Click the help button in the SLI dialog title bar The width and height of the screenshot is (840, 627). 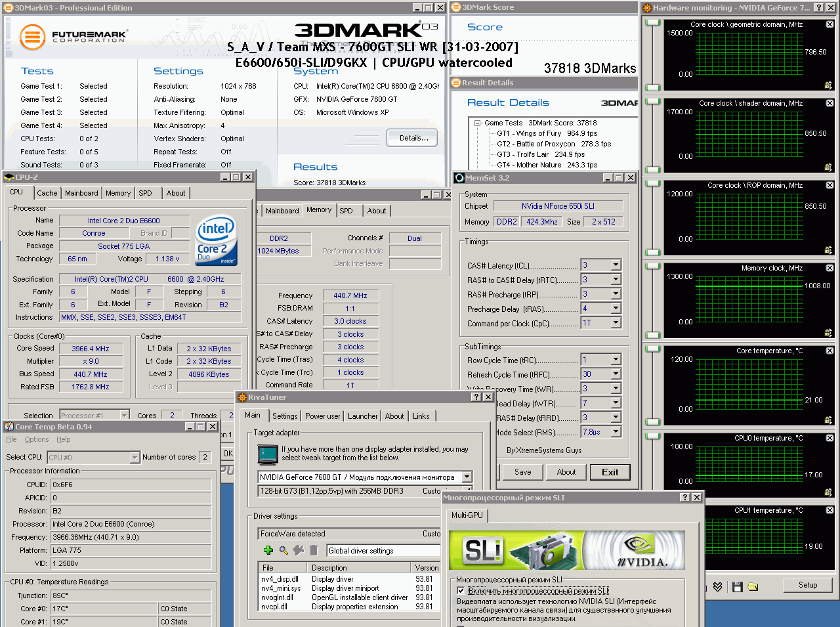pyautogui.click(x=685, y=497)
